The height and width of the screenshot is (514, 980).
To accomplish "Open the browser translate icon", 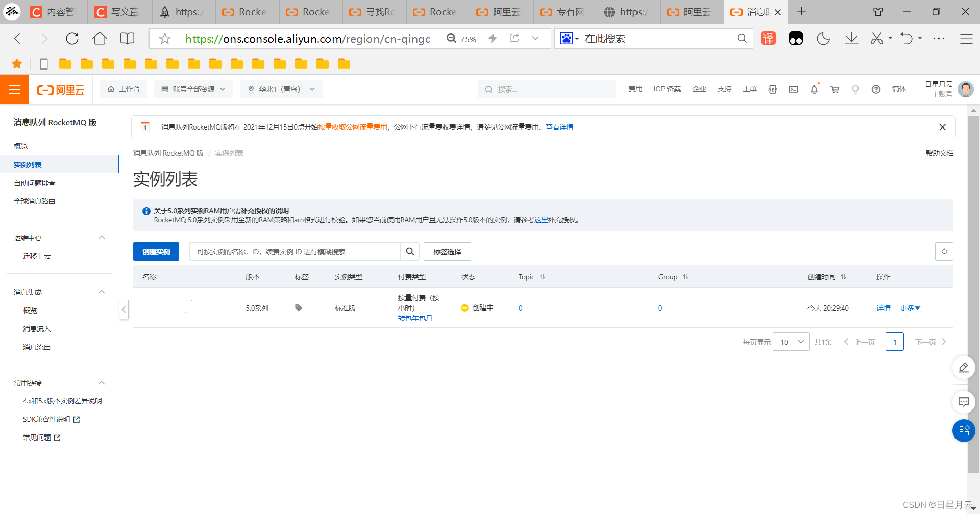I will (768, 39).
